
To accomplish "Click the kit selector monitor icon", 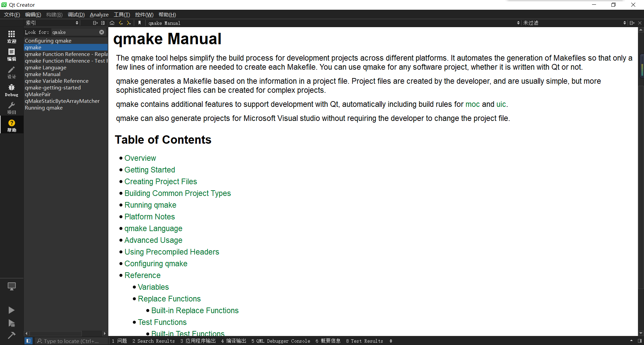I will tap(12, 286).
